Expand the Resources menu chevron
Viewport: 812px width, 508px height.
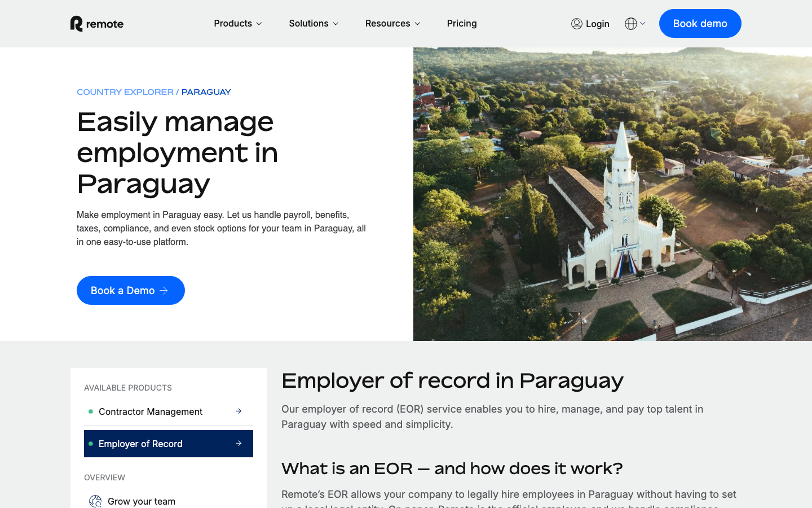[x=417, y=24]
